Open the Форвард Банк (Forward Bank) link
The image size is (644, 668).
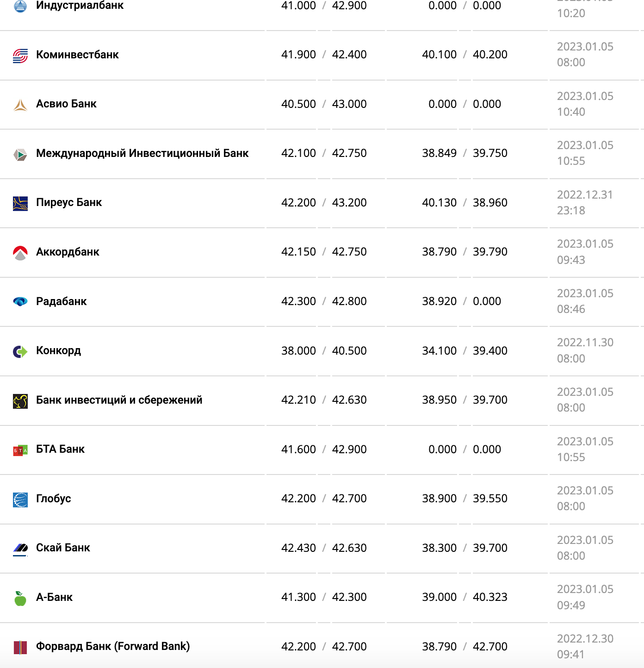point(113,646)
